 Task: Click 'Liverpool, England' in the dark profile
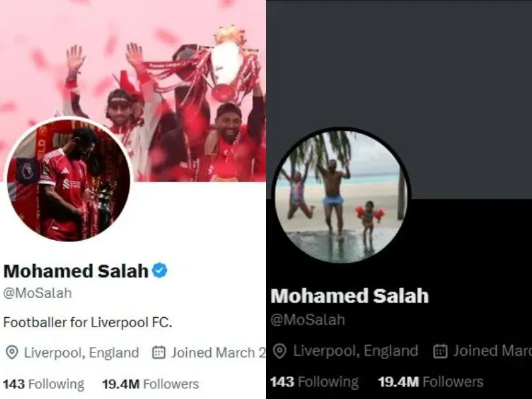[356, 351]
